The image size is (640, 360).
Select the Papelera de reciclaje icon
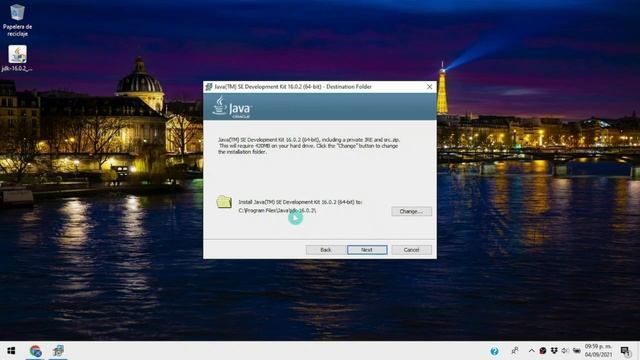pyautogui.click(x=17, y=20)
